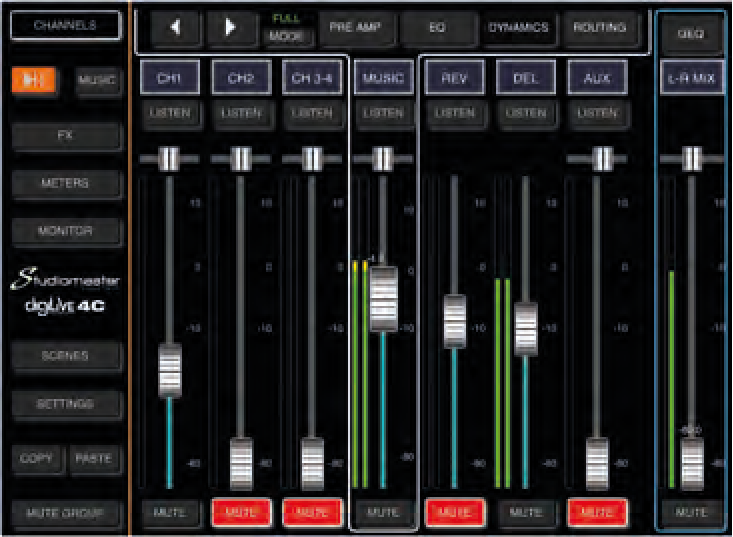Toggle Listen on DEL channel

tap(526, 113)
